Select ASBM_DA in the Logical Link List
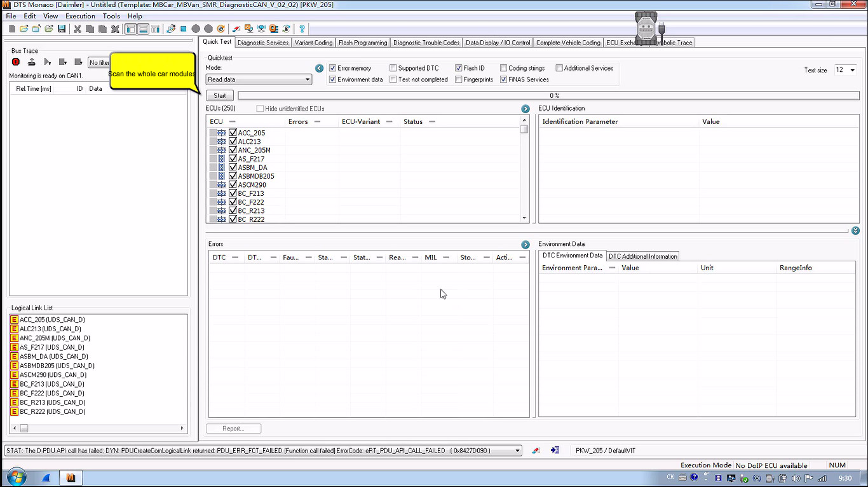Image resolution: width=868 pixels, height=487 pixels. point(53,357)
